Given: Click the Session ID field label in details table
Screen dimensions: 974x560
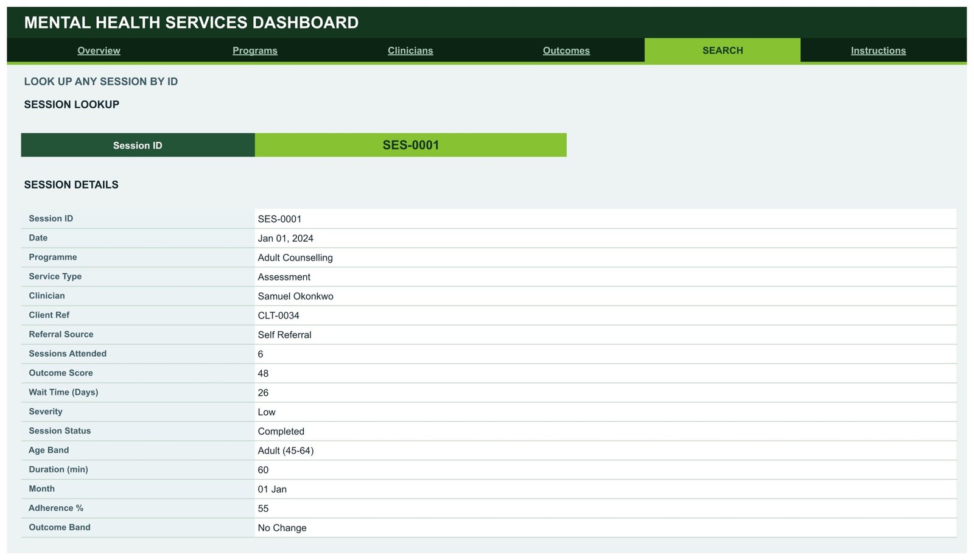Looking at the screenshot, I should (x=51, y=219).
